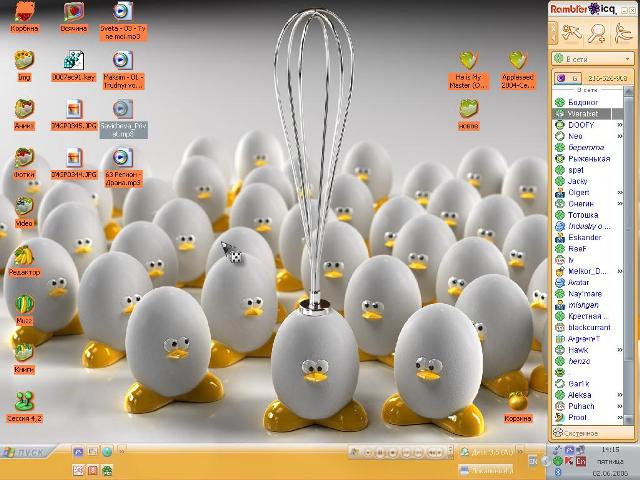Viewport: 640px width, 480px height.
Task: Expand double-arrow next to Aleksa
Action: point(620,395)
